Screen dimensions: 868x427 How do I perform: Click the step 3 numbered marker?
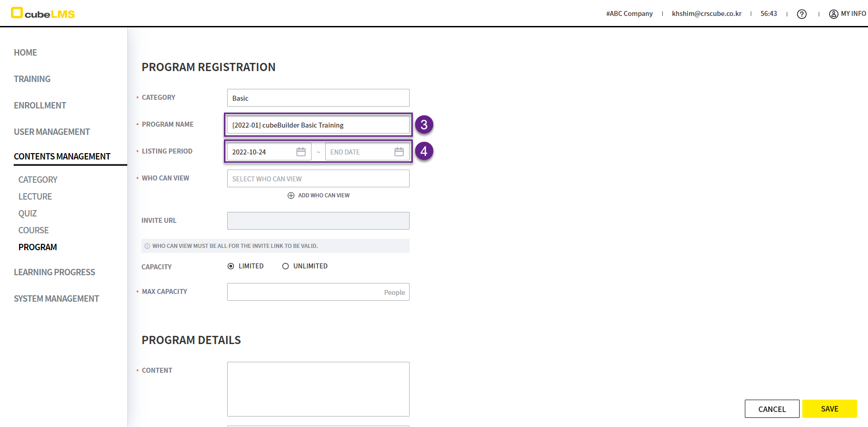click(x=424, y=124)
